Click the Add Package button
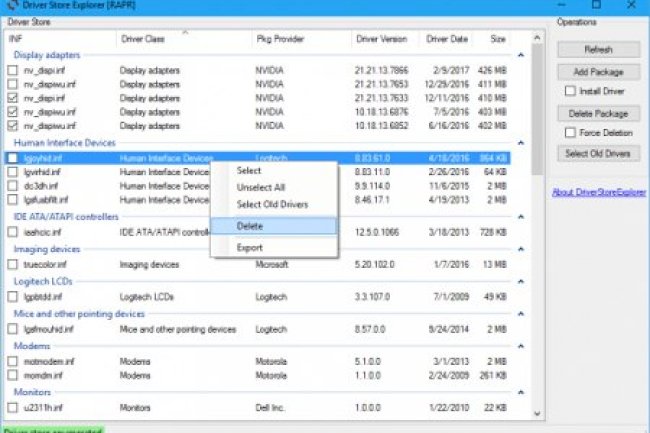650x433 pixels. click(599, 72)
